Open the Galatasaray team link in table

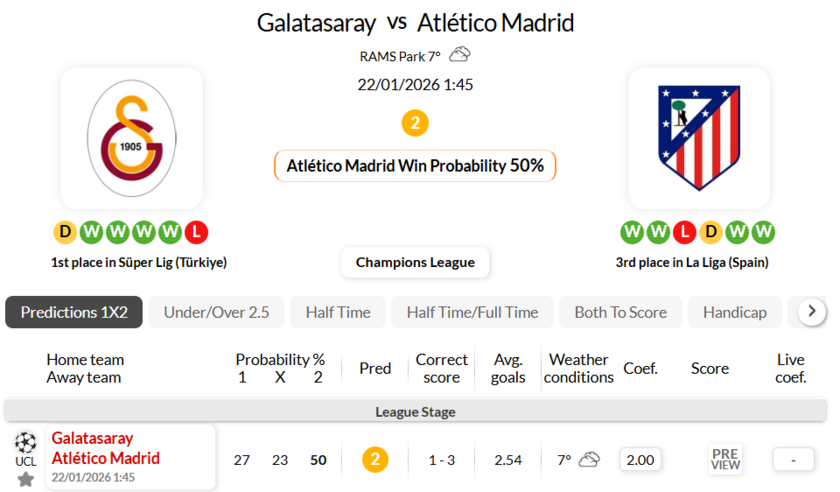92,438
